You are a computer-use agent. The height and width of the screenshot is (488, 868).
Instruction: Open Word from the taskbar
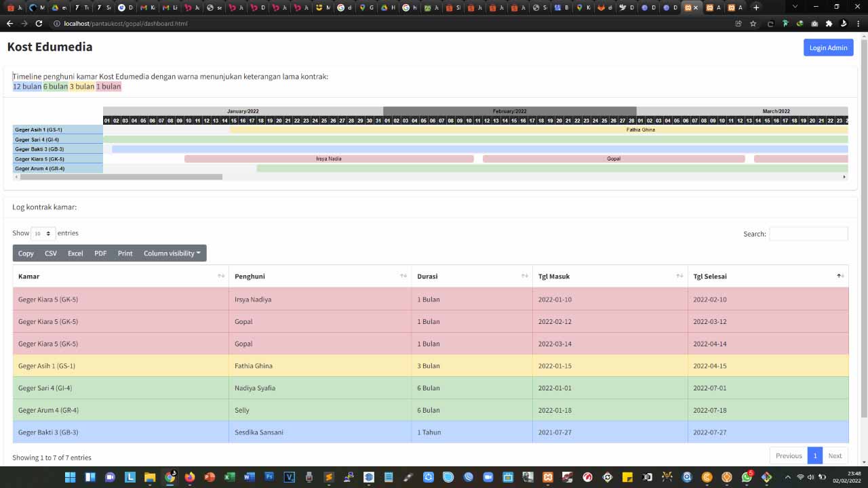pyautogui.click(x=249, y=477)
